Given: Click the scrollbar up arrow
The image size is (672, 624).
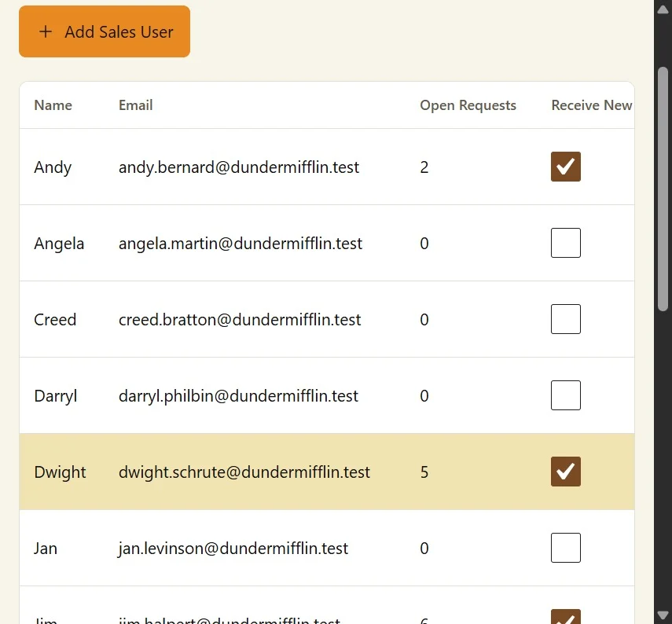Looking at the screenshot, I should (x=663, y=9).
